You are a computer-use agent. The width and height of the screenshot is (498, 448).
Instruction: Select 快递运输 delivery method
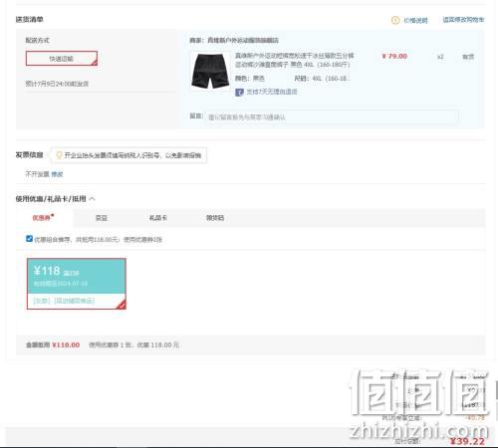[x=62, y=59]
